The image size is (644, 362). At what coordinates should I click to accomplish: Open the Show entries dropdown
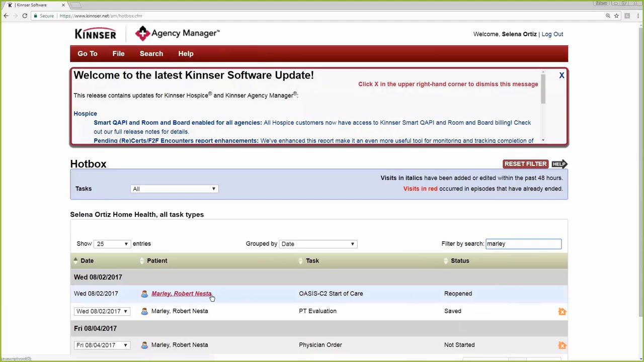click(x=112, y=244)
